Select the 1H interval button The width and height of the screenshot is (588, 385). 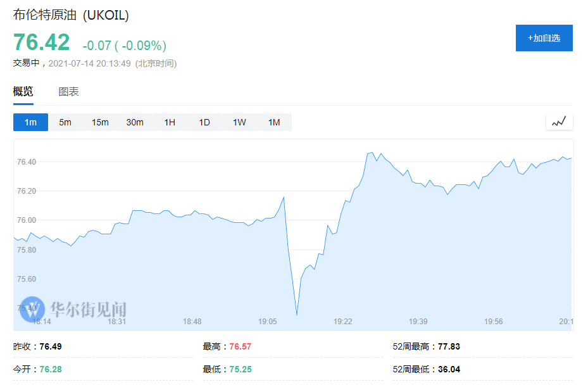tap(170, 122)
